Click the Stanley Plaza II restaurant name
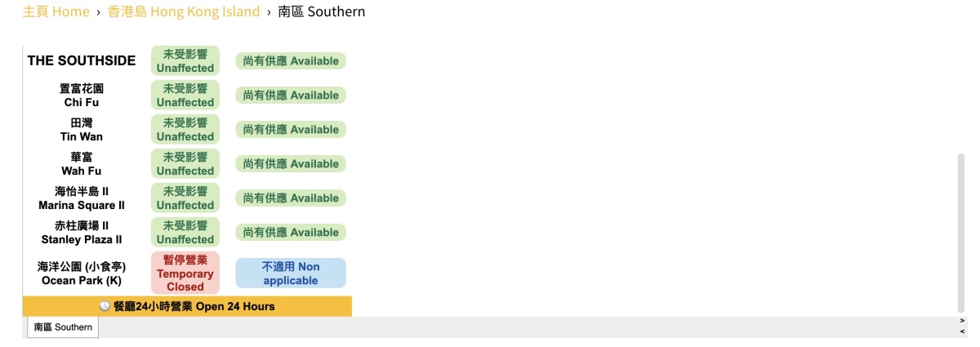Viewport: 980px width, 347px height. tap(82, 232)
